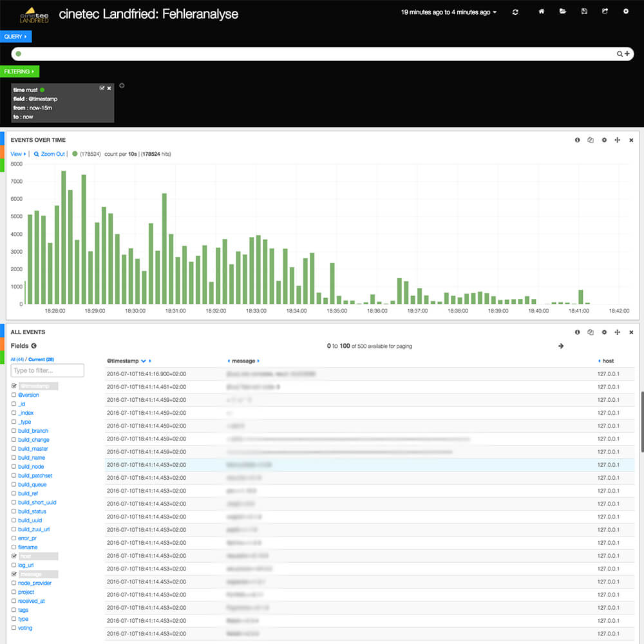Collapse the FILTERING section
This screenshot has height=644, width=644.
point(19,71)
